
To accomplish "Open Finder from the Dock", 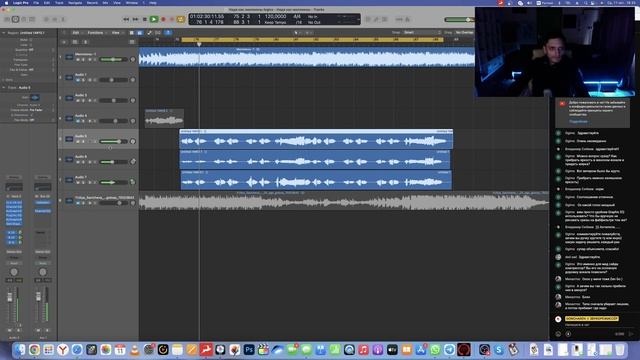I will point(20,350).
